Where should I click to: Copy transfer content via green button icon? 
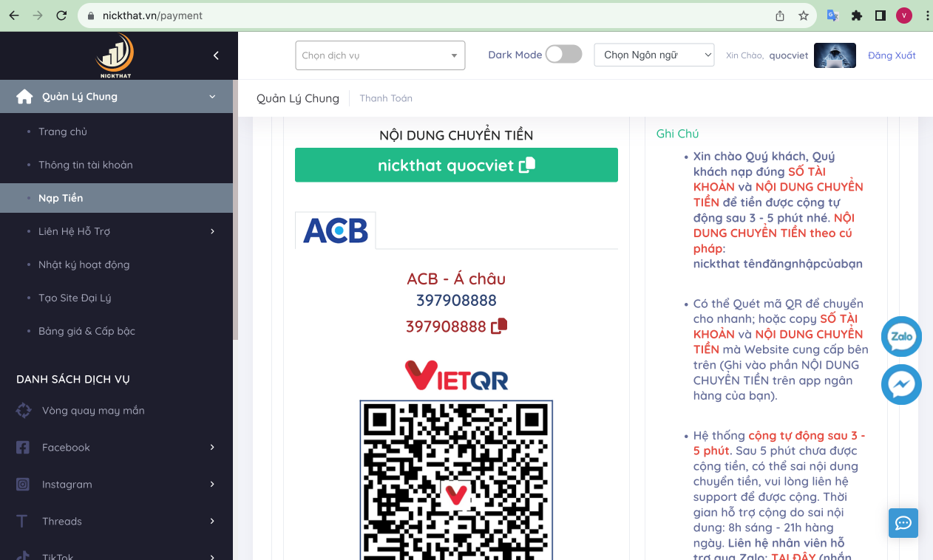[527, 165]
